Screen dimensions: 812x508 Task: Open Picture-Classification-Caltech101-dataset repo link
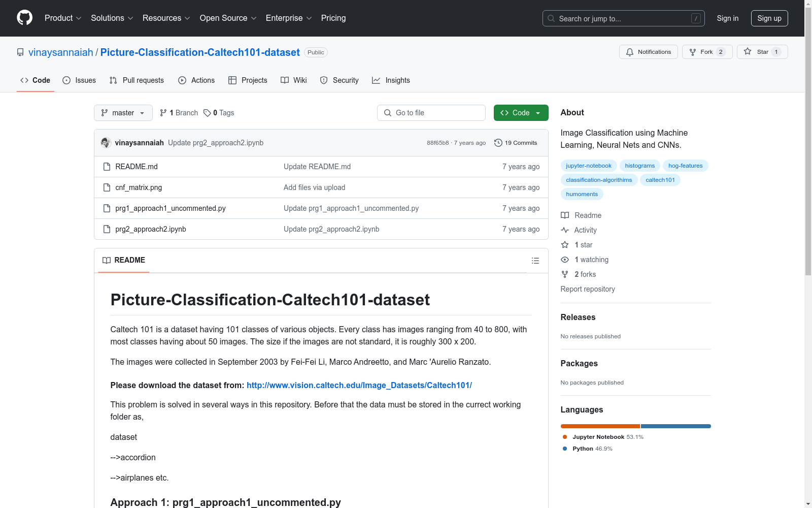coord(200,52)
